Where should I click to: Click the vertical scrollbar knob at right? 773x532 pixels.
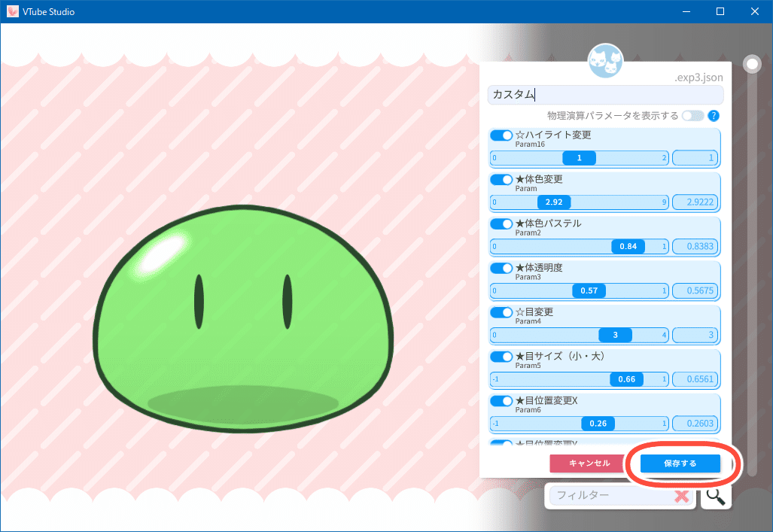[752, 64]
